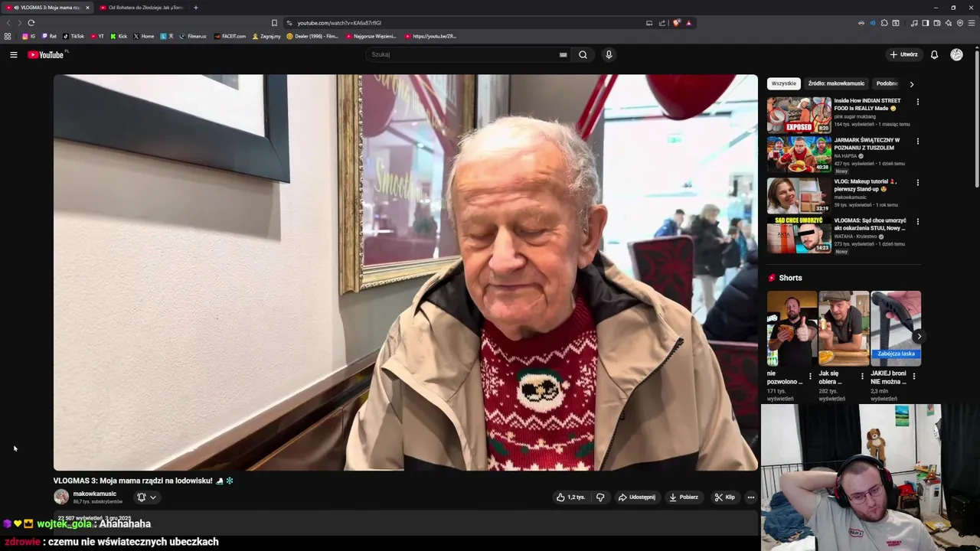980x551 pixels.
Task: Go to the YouTube home logo
Action: click(x=47, y=54)
